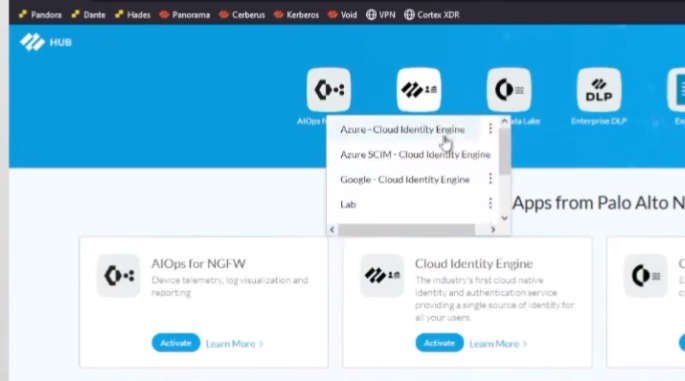Viewport: 685px width, 381px height.
Task: Open the Dante bookmark
Action: [x=88, y=15]
